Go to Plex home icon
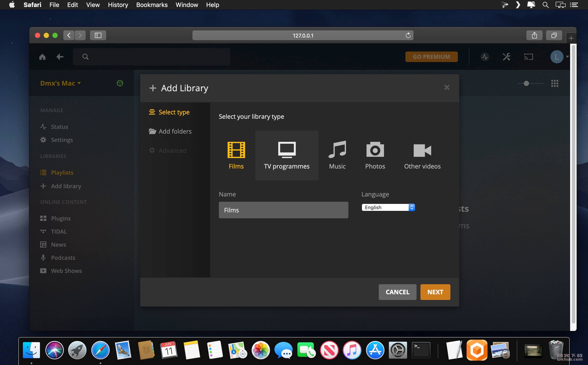Image resolution: width=588 pixels, height=365 pixels. tap(42, 57)
